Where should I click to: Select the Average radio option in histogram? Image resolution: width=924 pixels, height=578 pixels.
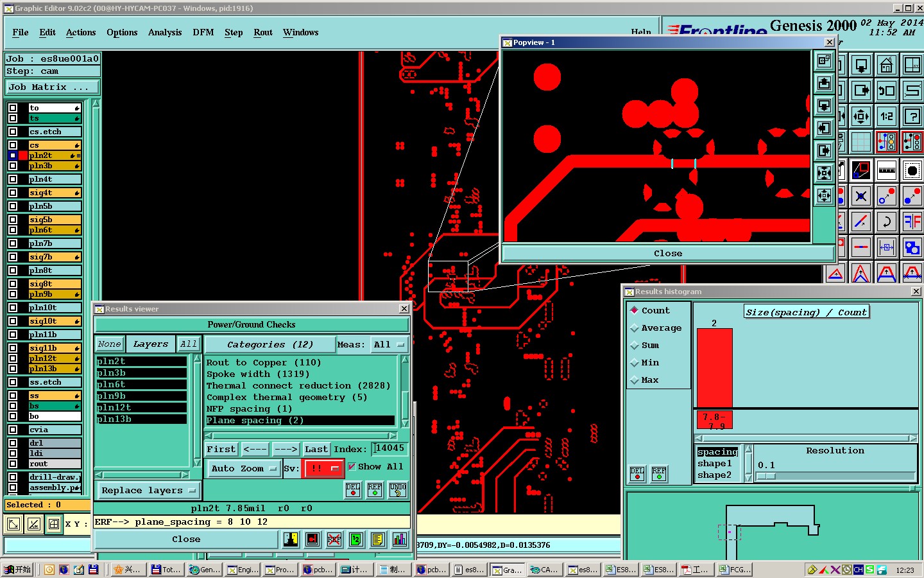[x=635, y=328]
